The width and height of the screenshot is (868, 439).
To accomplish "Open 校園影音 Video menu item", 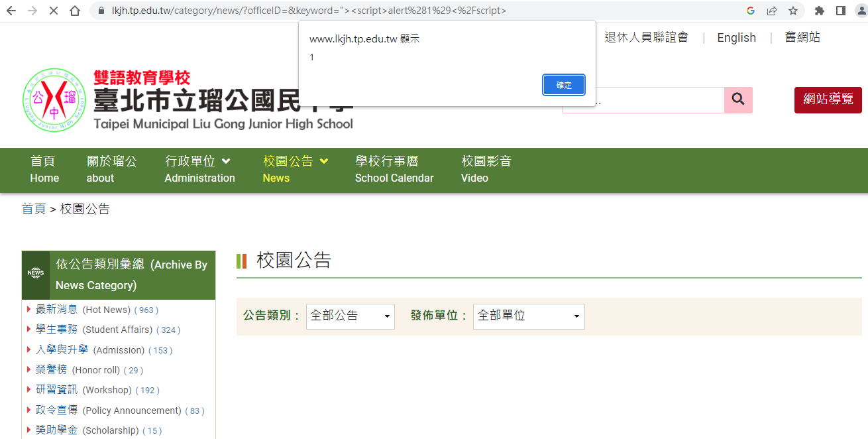I will pyautogui.click(x=486, y=169).
